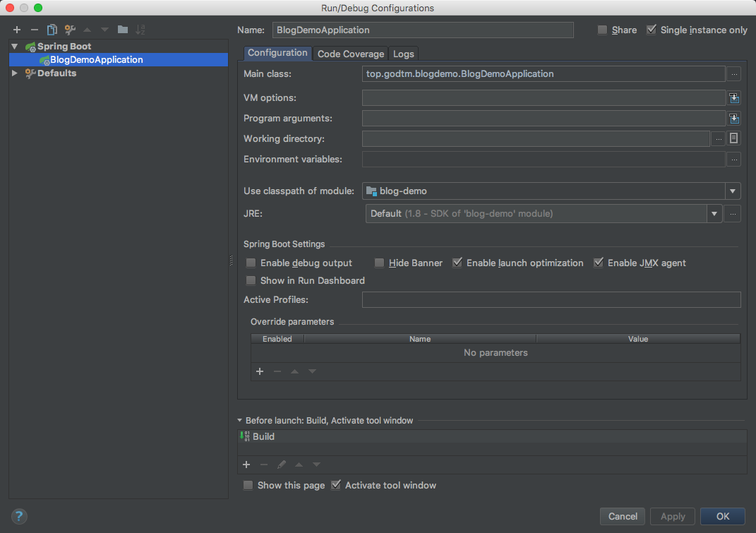Image resolution: width=756 pixels, height=533 pixels.
Task: Click the sort configurations alphabetically icon
Action: tap(140, 30)
